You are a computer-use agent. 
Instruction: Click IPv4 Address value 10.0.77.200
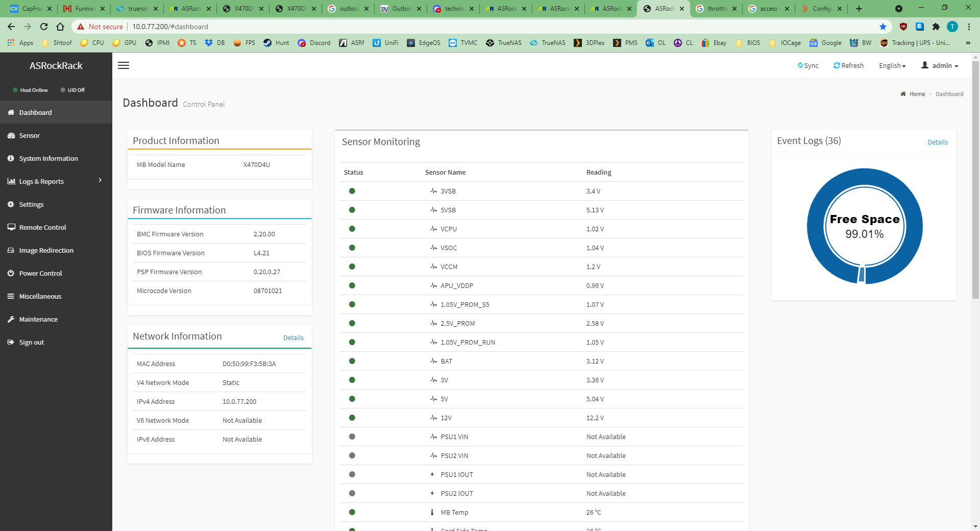[x=239, y=401]
